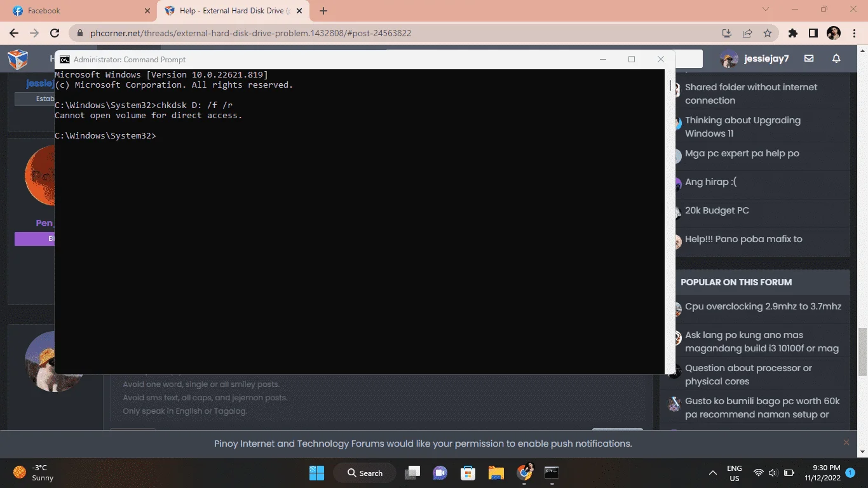Viewport: 868px width, 488px height.
Task: Open Chrome three-dot menu
Action: 854,33
